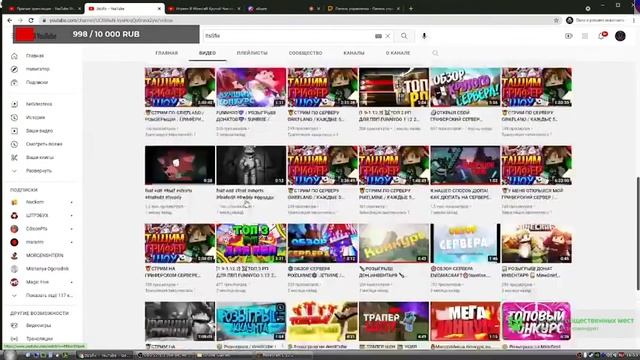Open the YouTube apps grid

coord(585,36)
